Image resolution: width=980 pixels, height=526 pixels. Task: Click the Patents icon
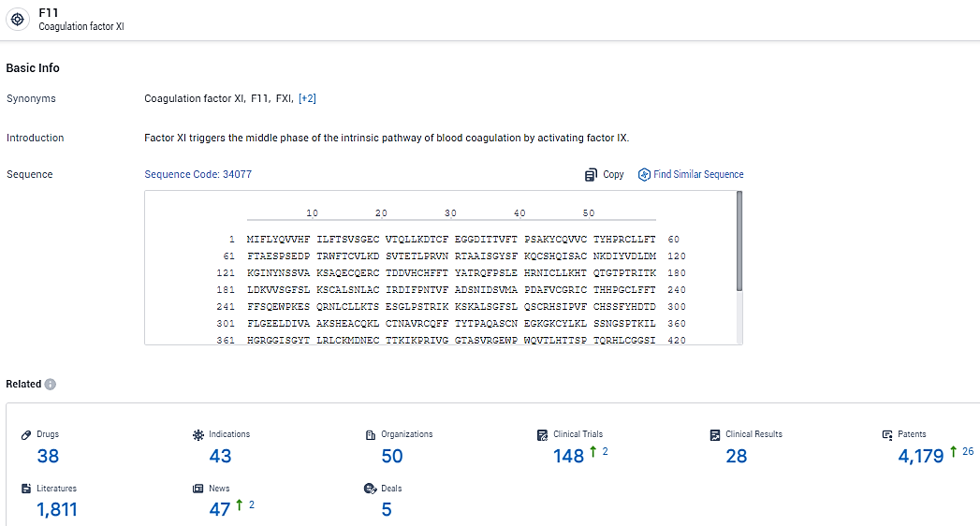[887, 435]
